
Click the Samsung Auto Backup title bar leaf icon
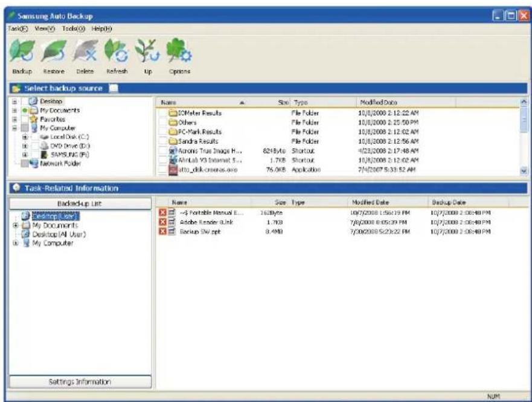point(12,15)
